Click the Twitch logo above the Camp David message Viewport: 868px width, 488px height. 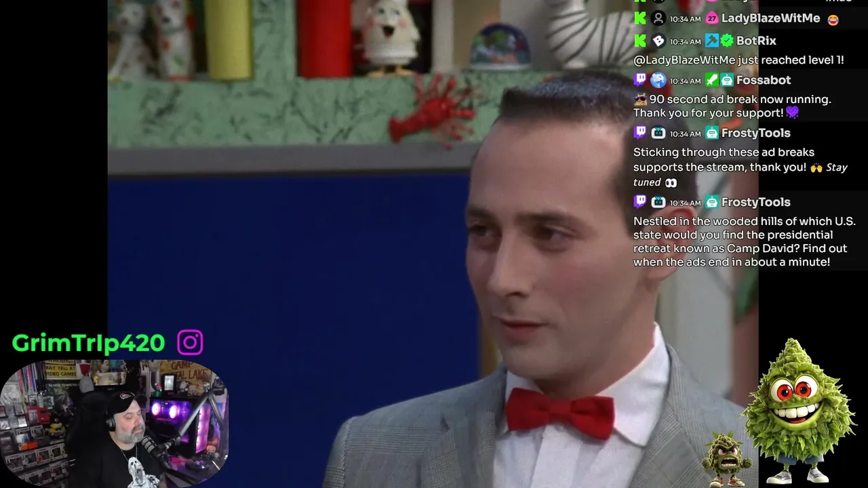pyautogui.click(x=640, y=202)
